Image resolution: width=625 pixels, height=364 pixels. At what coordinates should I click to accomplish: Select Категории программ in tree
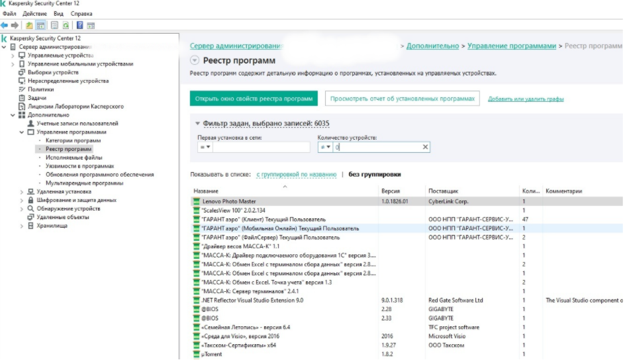click(x=73, y=140)
